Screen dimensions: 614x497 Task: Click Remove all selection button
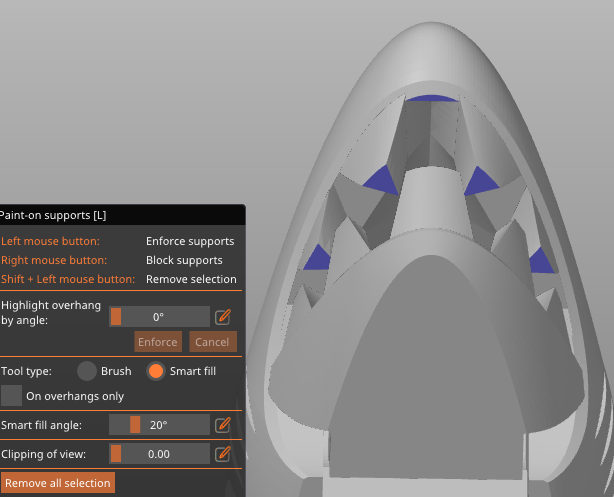point(58,483)
